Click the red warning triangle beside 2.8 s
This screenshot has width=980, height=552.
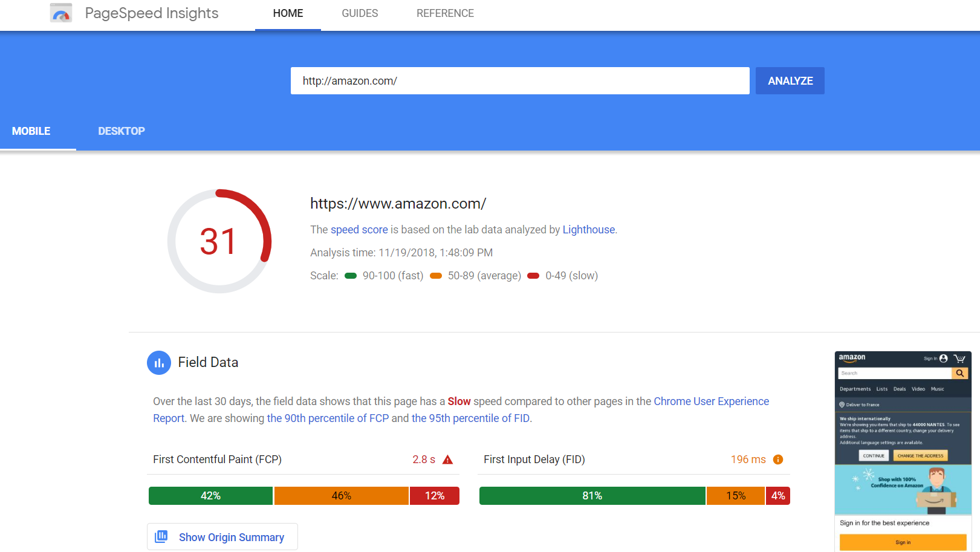447,459
